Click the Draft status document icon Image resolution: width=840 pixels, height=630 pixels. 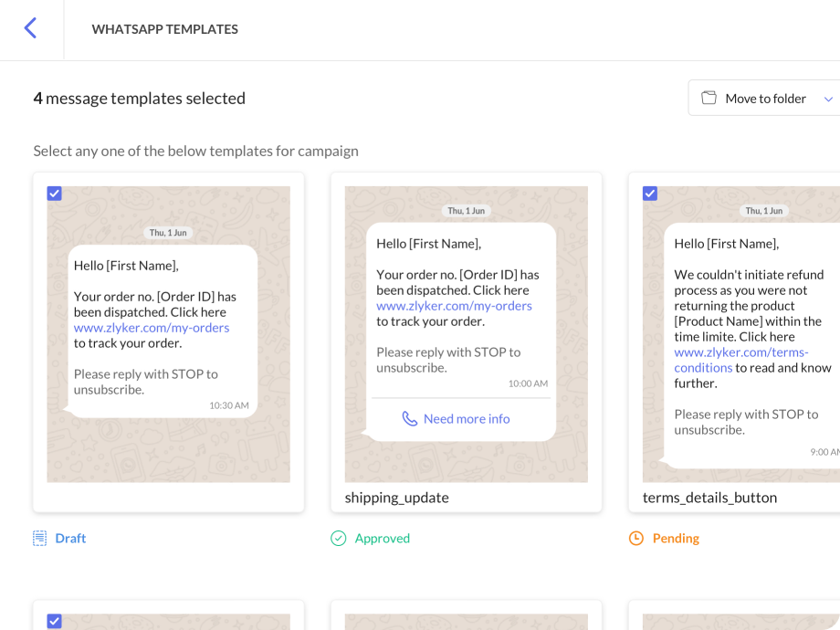click(40, 539)
